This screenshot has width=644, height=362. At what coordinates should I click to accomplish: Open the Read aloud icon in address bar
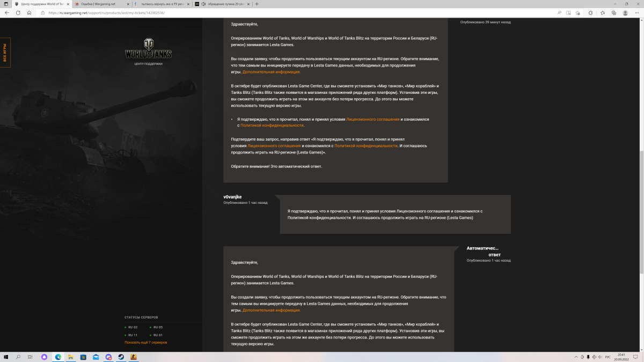pyautogui.click(x=560, y=12)
